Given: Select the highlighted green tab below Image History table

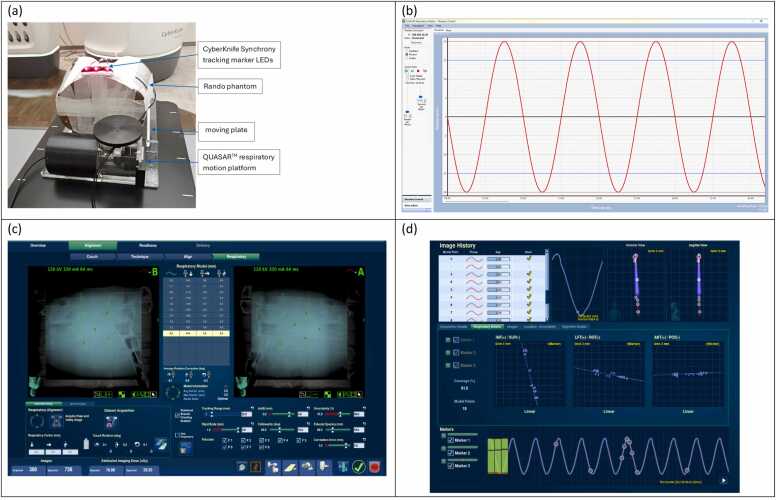Looking at the screenshot, I should pyautogui.click(x=487, y=327).
